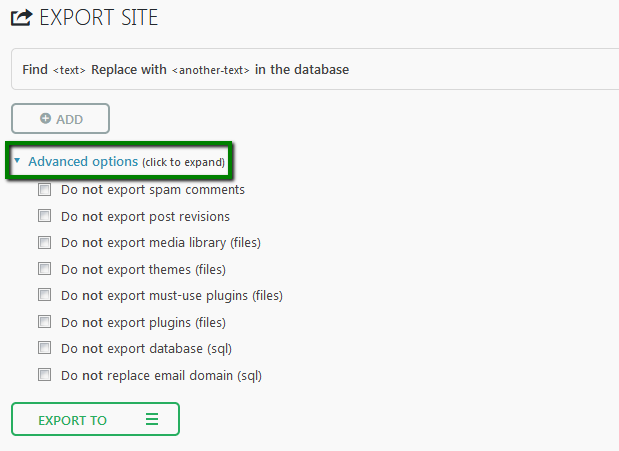Screen dimensions: 619x451
Task: Collapse the Advanced options triangle arrow
Action: pyautogui.click(x=17, y=160)
